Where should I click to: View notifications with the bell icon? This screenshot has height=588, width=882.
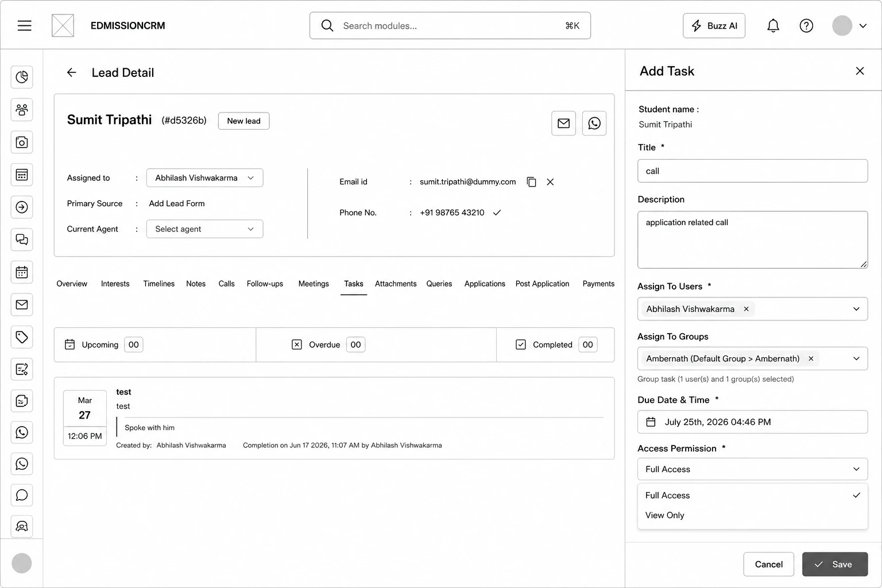[x=773, y=26]
